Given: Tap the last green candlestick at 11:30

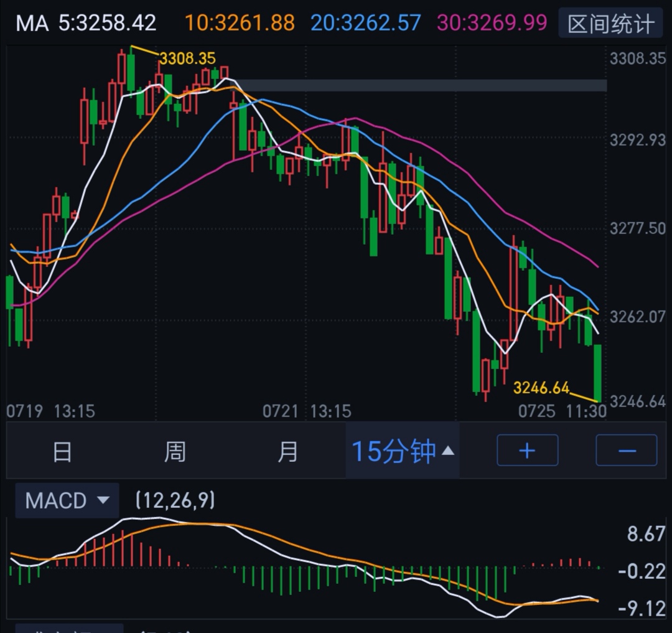Looking at the screenshot, I should coord(597,373).
